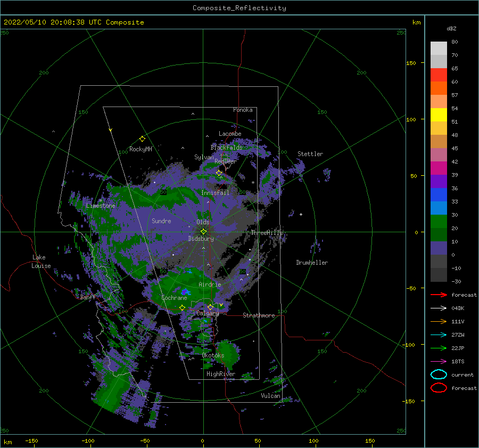Click the Okotoks city label
Image resolution: width=479 pixels, height=448 pixels.
(213, 355)
